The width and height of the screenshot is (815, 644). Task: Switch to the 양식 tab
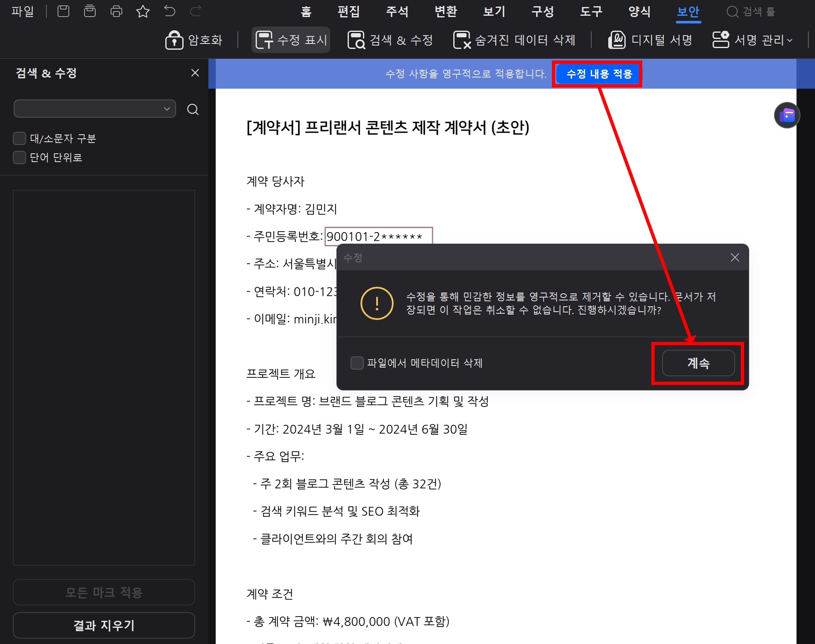coord(639,12)
